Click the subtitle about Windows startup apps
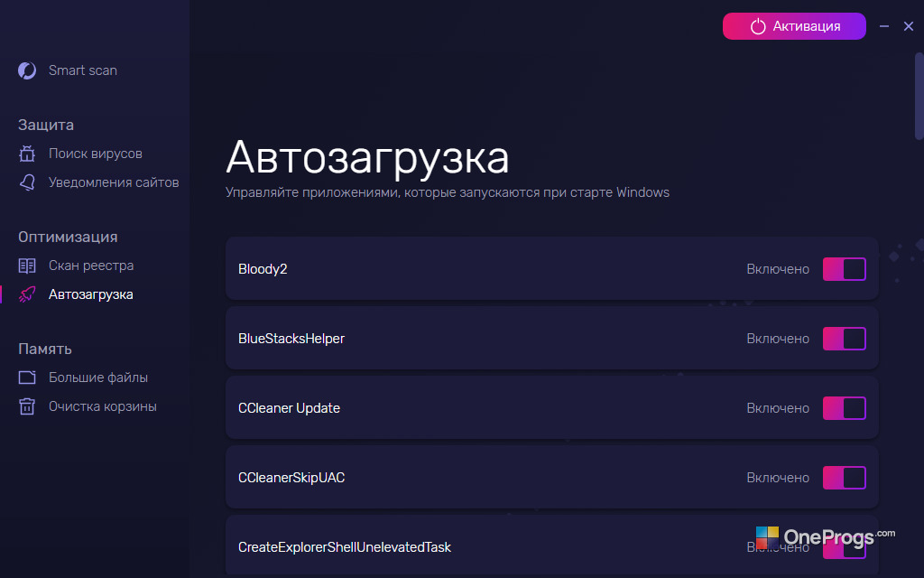This screenshot has height=578, width=924. (x=448, y=193)
